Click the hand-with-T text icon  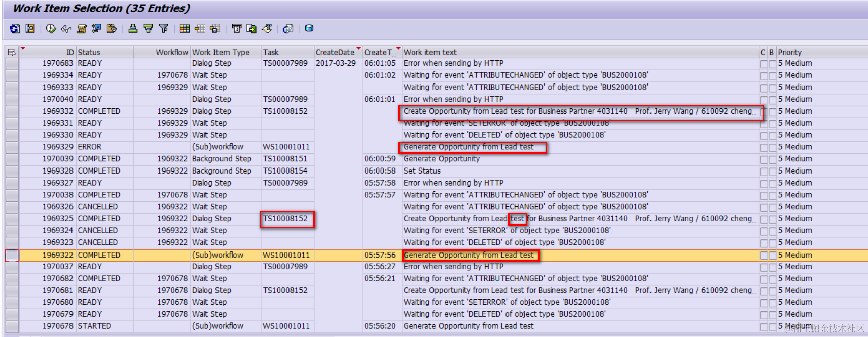point(267,29)
